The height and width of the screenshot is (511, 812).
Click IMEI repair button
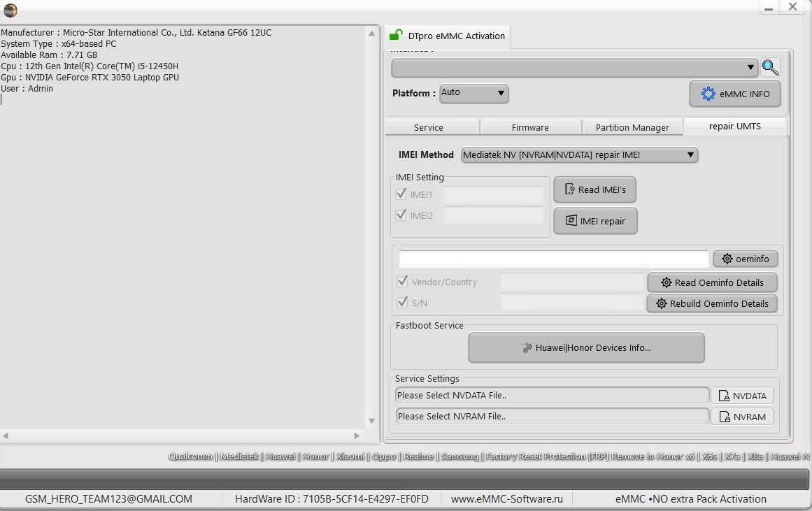pyautogui.click(x=595, y=221)
